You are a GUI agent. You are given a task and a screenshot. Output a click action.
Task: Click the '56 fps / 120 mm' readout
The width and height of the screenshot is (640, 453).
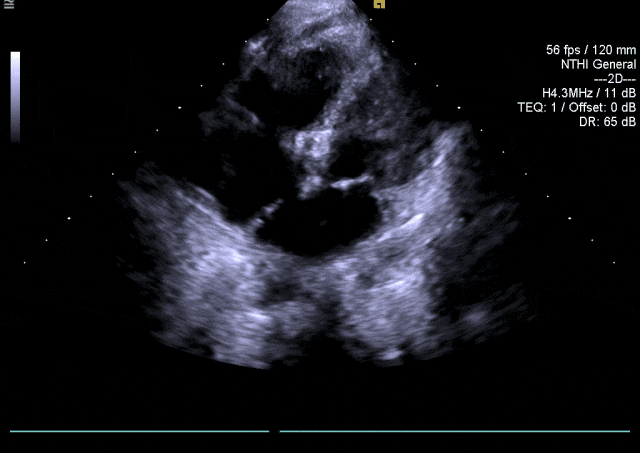pyautogui.click(x=591, y=50)
